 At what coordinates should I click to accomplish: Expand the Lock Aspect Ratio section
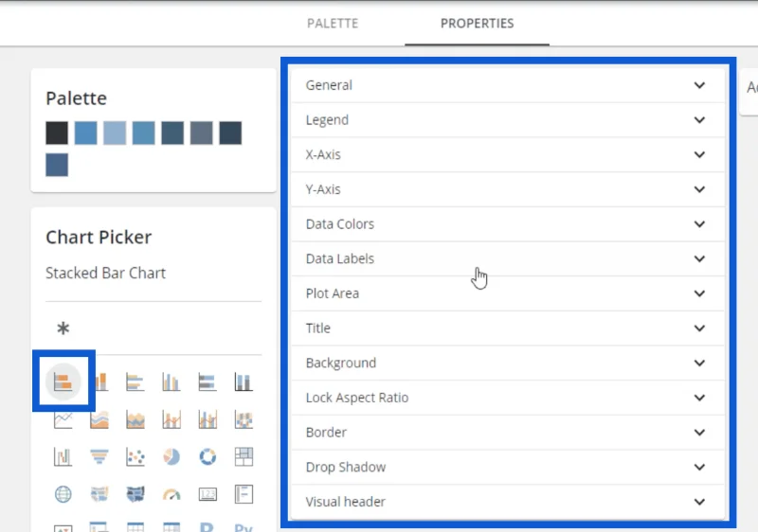pyautogui.click(x=508, y=399)
